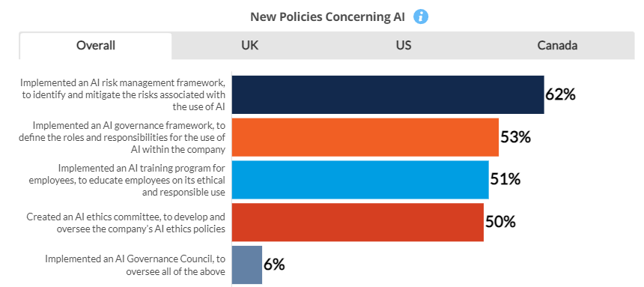The image size is (644, 287).
Task: Click the 50% value label
Action: (x=500, y=222)
